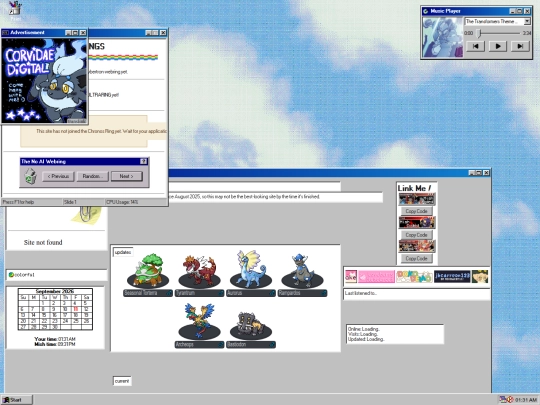
Task: Click the Advertisement window title bar icon
Action: tap(6, 33)
